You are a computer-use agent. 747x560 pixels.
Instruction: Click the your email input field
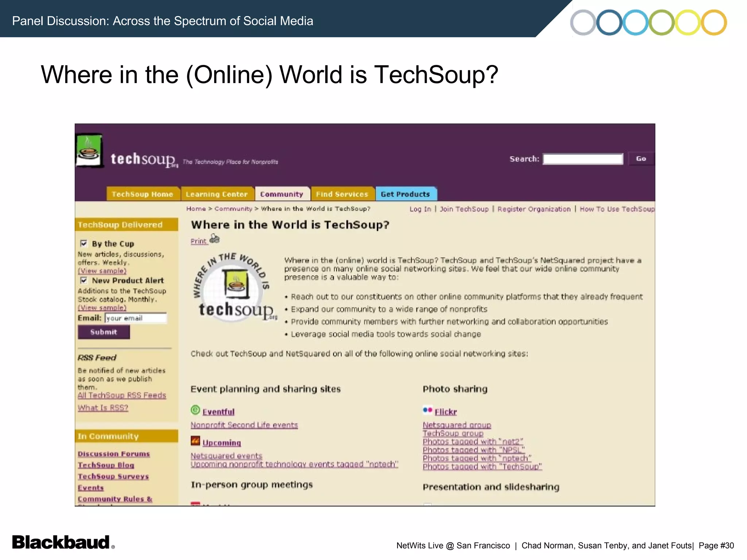pyautogui.click(x=136, y=318)
